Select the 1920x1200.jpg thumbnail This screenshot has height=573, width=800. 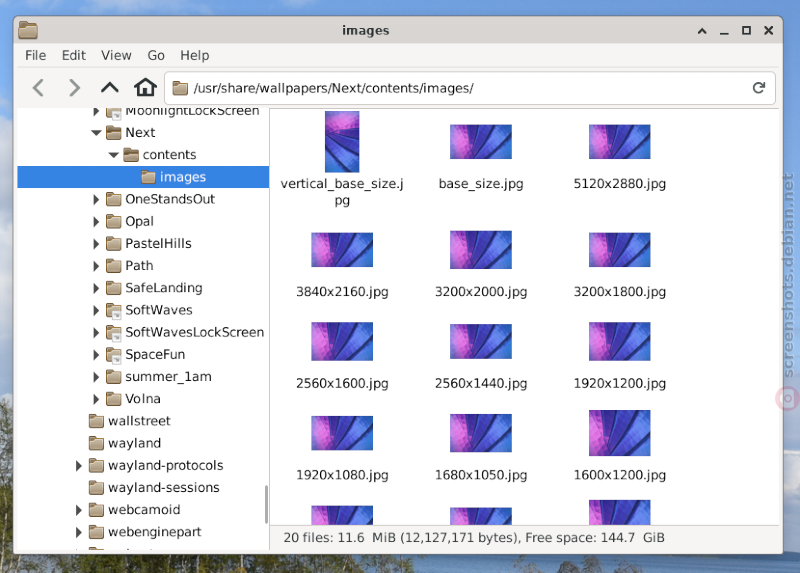point(619,341)
